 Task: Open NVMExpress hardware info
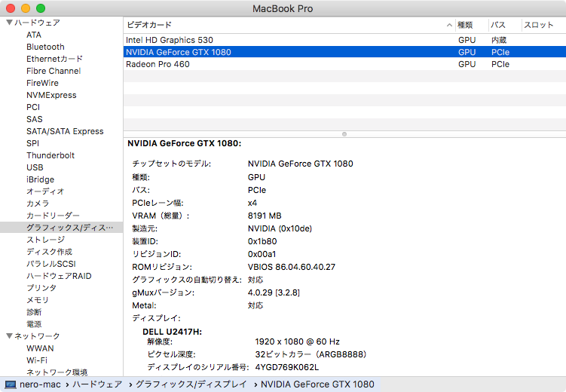pyautogui.click(x=51, y=95)
